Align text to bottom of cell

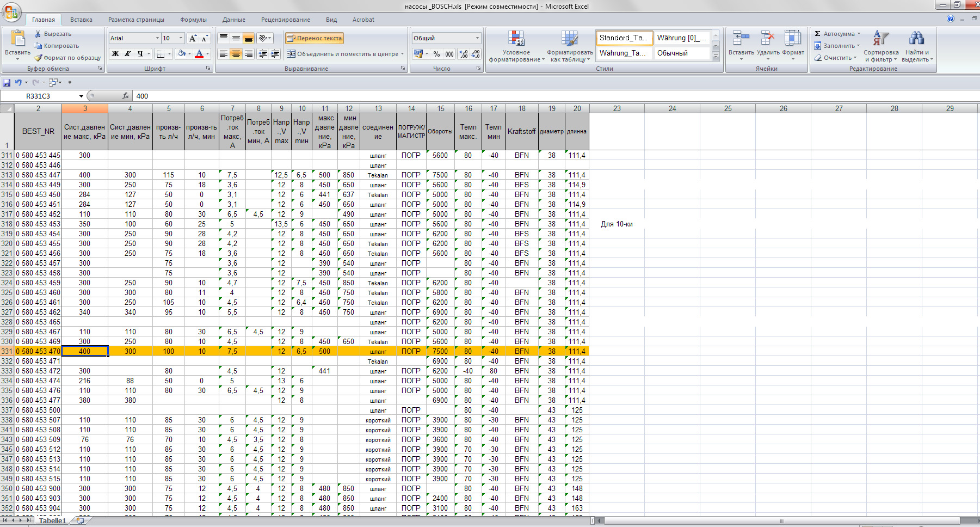point(249,38)
